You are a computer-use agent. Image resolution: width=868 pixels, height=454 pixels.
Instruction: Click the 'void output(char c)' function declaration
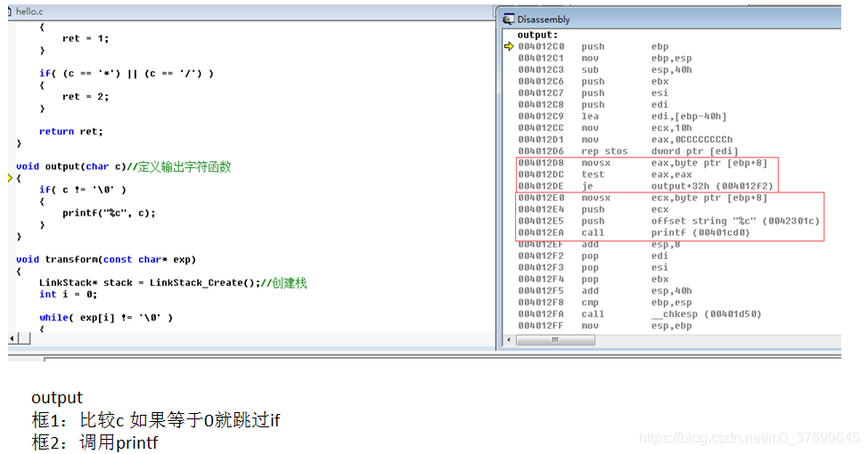(71, 166)
